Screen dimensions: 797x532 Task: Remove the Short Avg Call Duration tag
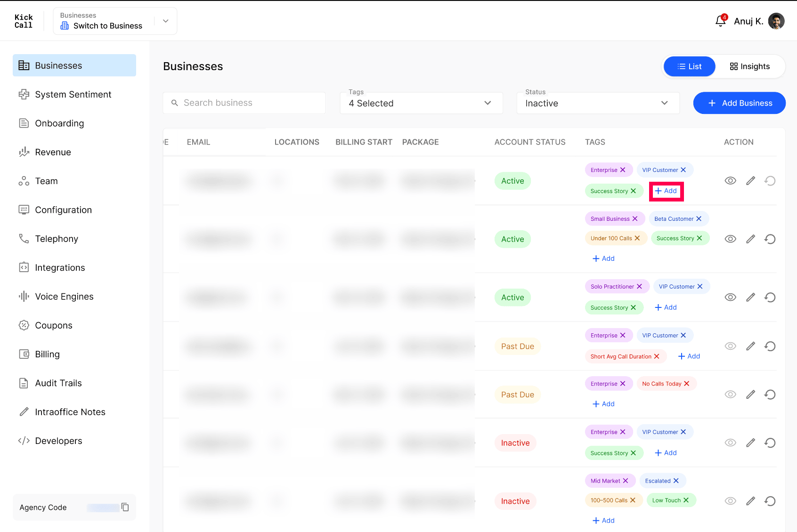(x=657, y=356)
